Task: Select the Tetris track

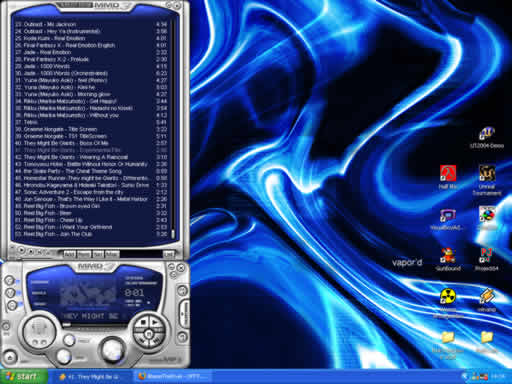Action: (91, 122)
